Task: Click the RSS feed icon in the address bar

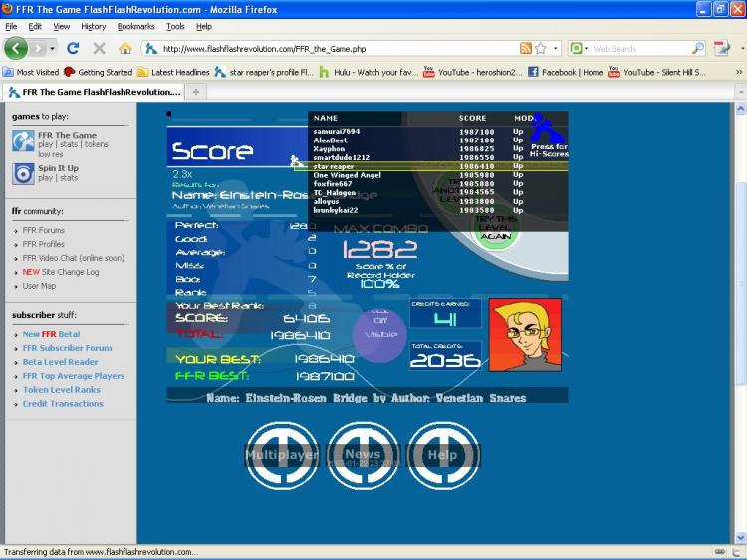Action: (x=526, y=48)
